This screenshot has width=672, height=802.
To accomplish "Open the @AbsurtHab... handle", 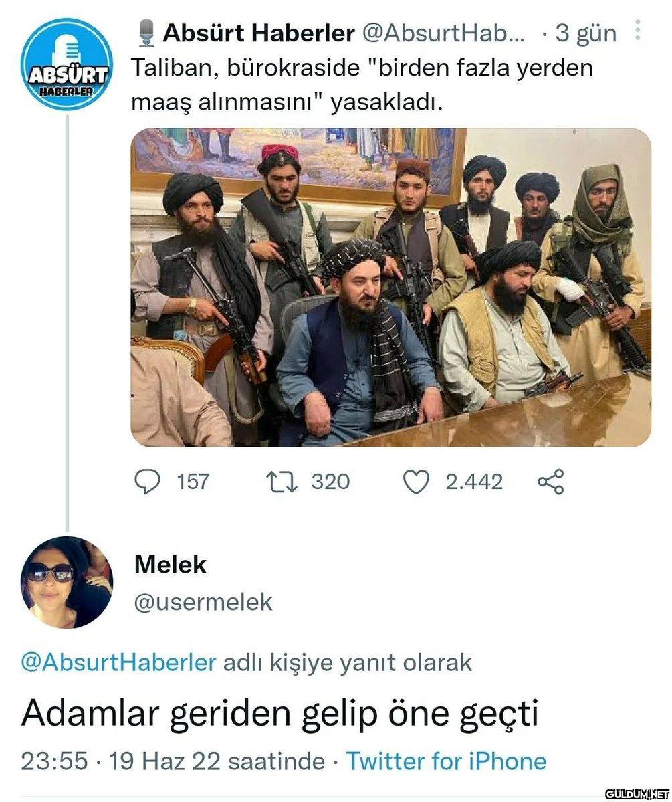I will pos(443,33).
